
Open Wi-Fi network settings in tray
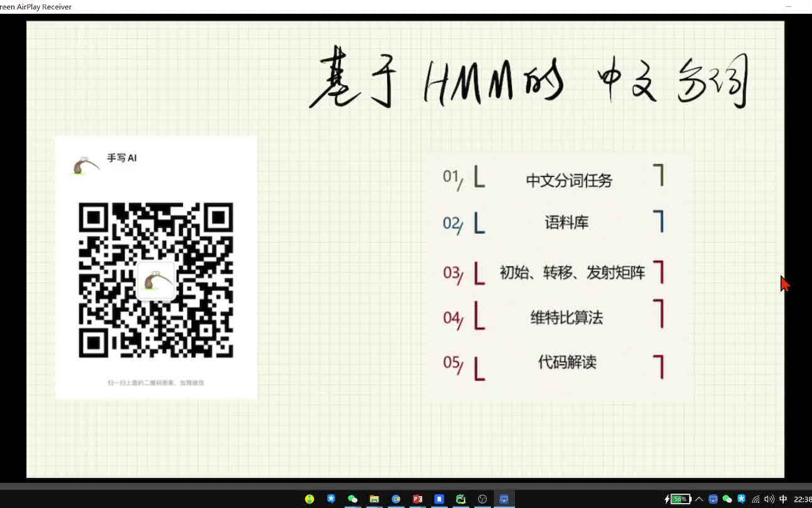[756, 499]
